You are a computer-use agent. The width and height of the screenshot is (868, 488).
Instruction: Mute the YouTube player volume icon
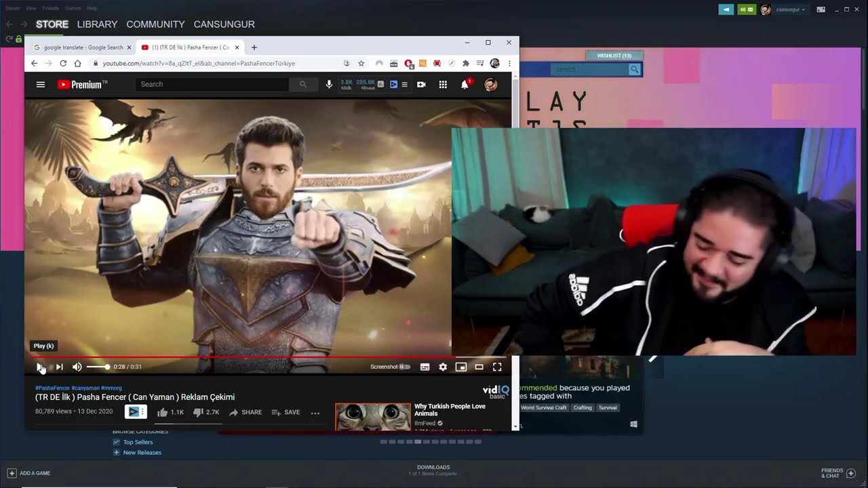point(77,367)
